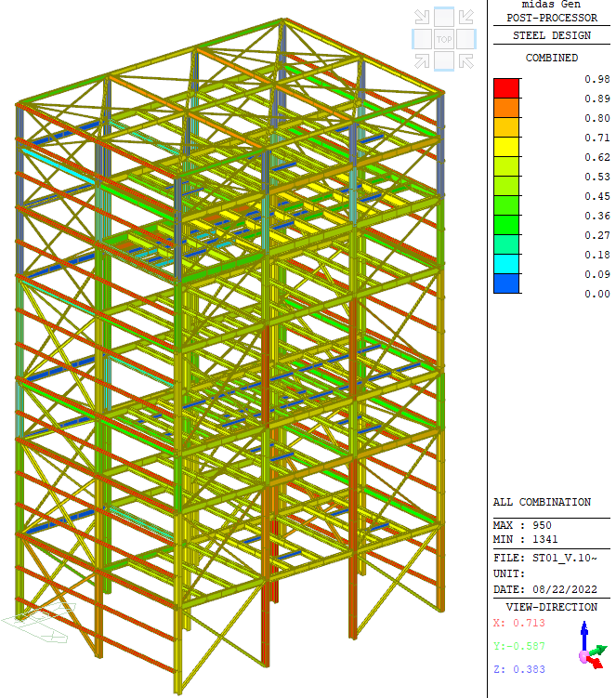Click the XYZ axis triad indicator
Image resolution: width=616 pixels, height=698 pixels.
pyautogui.click(x=593, y=646)
